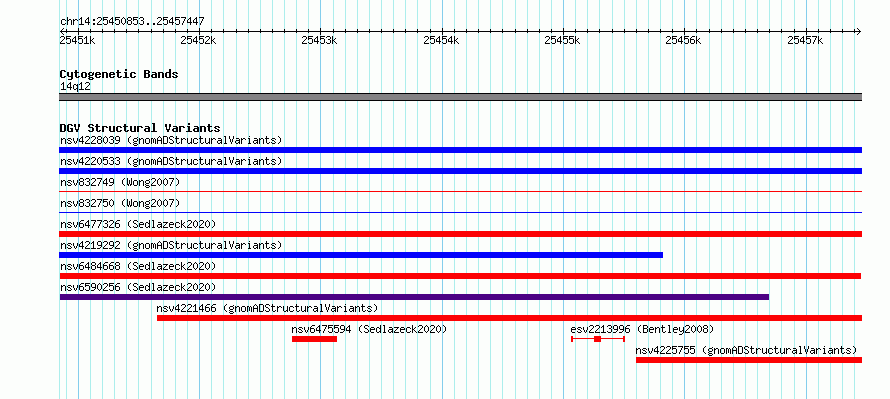Select the blue bar under nsv4219292

[x=361, y=255]
